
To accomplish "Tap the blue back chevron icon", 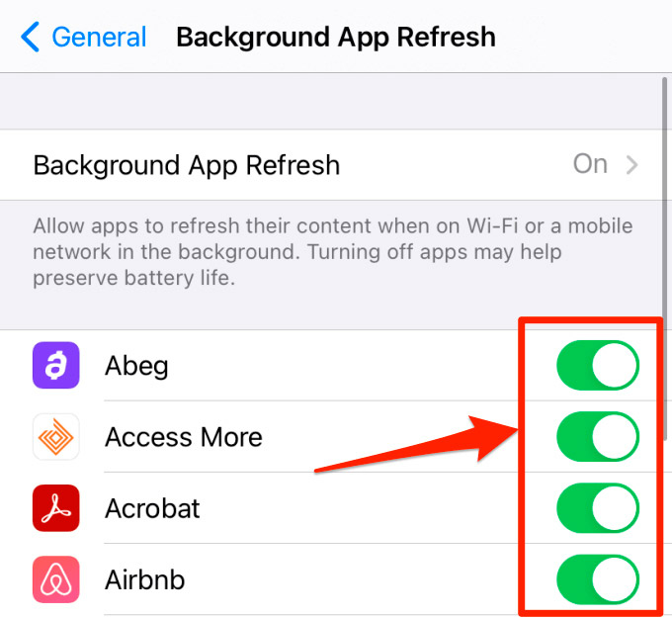I will 30,37.
